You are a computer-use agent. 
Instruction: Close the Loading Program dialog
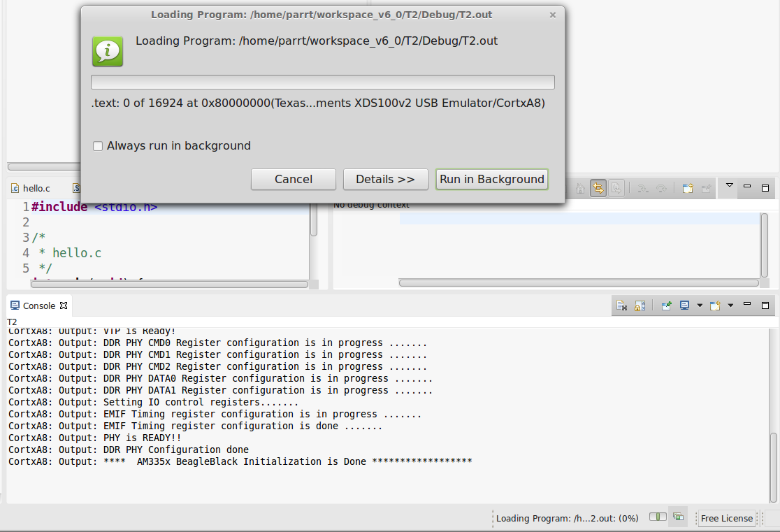tap(553, 15)
